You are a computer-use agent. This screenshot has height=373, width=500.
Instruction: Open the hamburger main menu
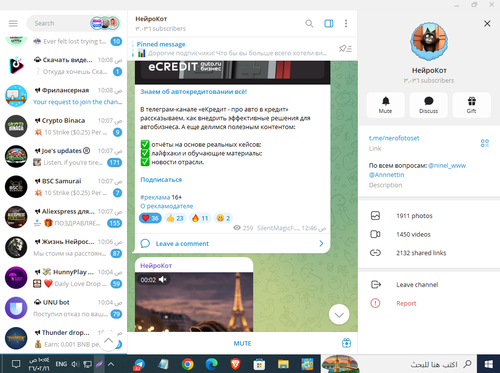[13, 23]
